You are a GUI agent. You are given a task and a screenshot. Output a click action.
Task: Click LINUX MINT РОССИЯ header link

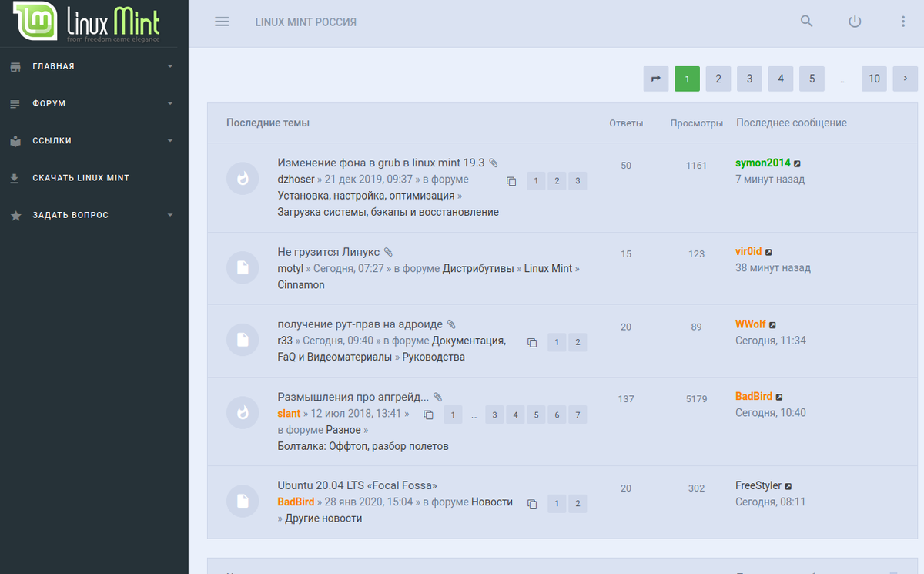point(306,22)
